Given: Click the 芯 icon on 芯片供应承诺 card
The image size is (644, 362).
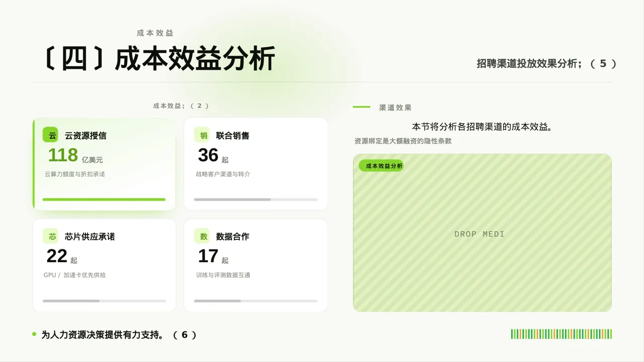Looking at the screenshot, I should pos(51,236).
